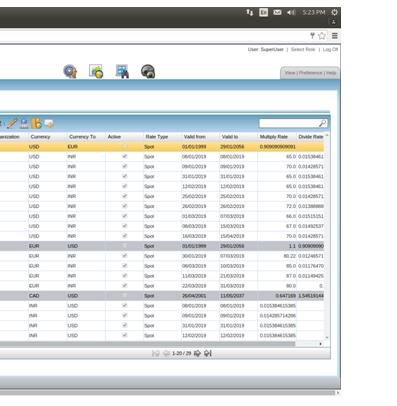397x406 pixels.
Task: Jump to the last page of records
Action: point(208,353)
